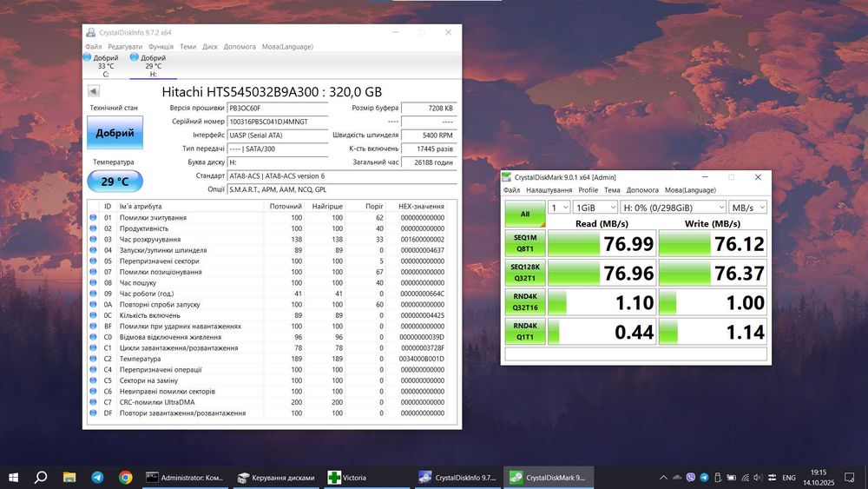Open the test count dropdown showing 1

click(x=558, y=207)
